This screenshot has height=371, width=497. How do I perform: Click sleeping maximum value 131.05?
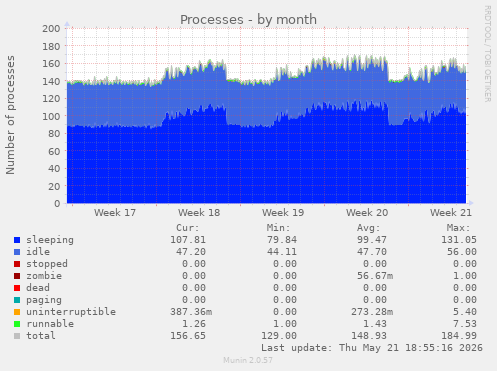pyautogui.click(x=459, y=240)
